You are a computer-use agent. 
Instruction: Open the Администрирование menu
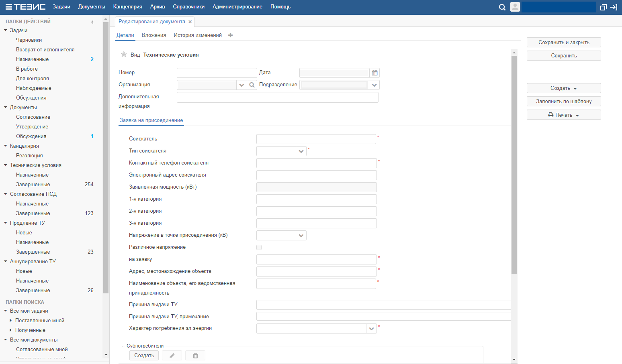click(237, 7)
